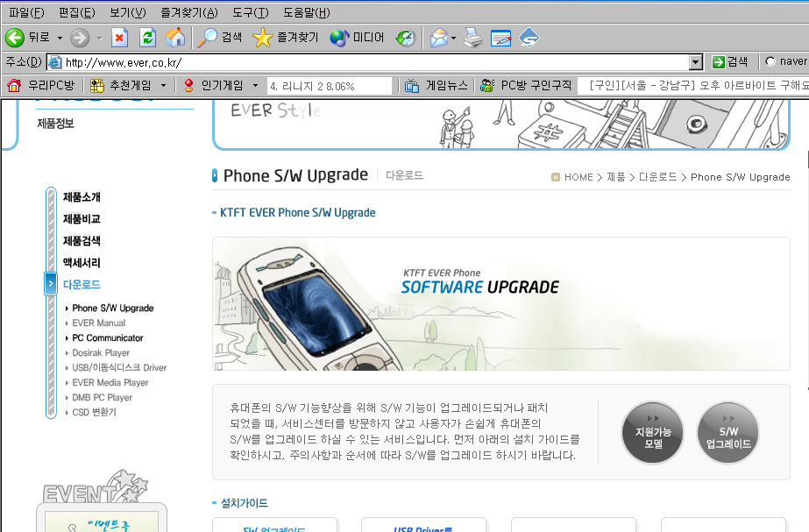This screenshot has height=532, width=809.
Task: Click the blue S icon after Edit
Action: pos(529,38)
